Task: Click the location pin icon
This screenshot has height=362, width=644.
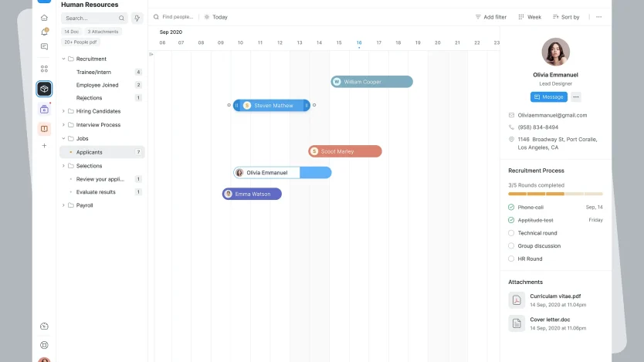Action: coord(511,140)
